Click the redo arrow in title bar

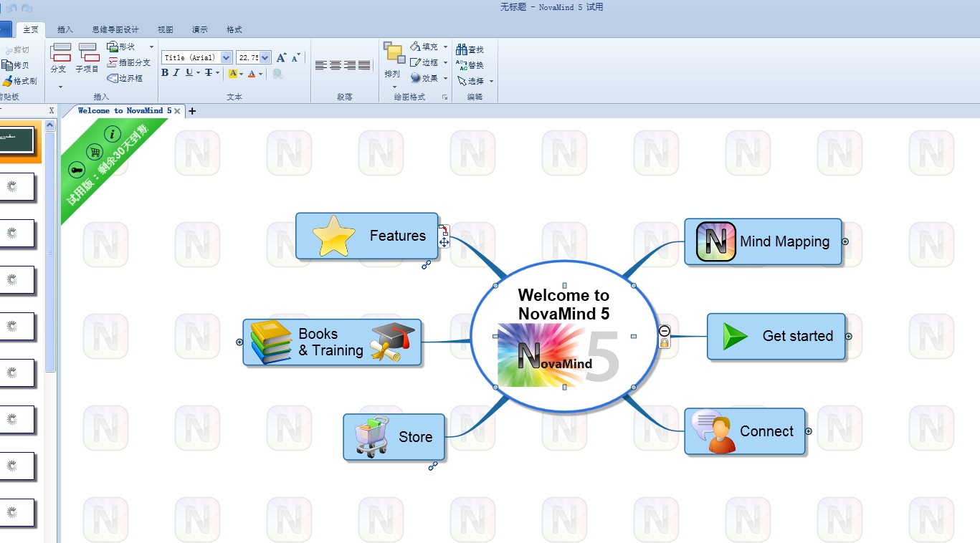click(27, 8)
